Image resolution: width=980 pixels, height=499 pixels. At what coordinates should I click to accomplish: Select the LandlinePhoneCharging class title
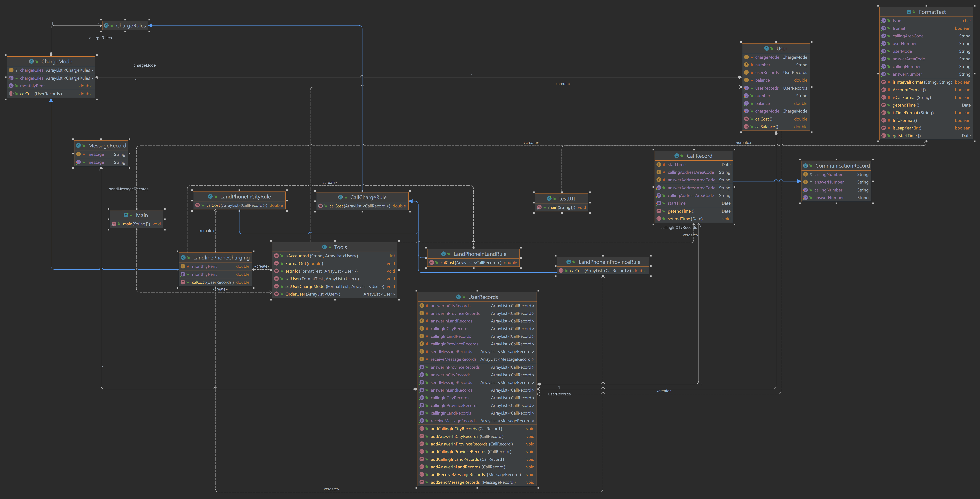coord(221,258)
